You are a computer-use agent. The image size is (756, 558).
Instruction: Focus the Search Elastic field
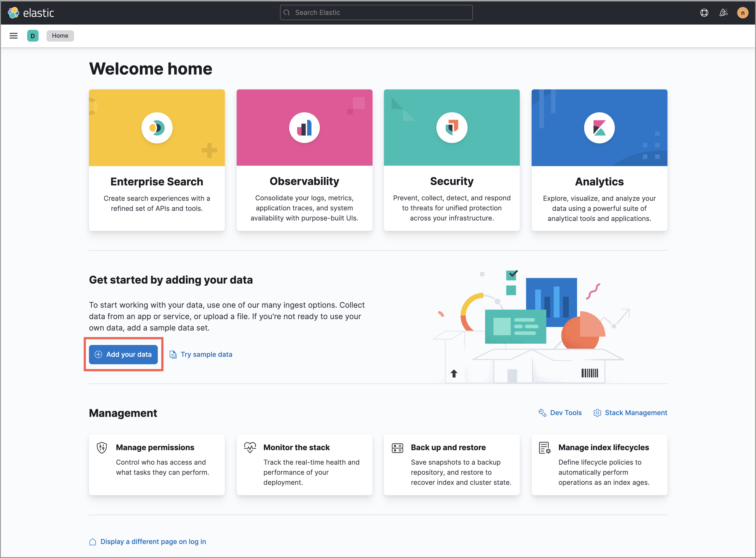click(x=376, y=12)
